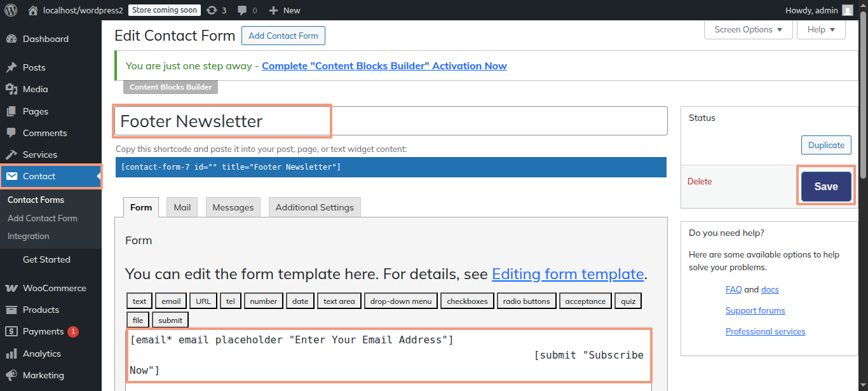This screenshot has height=391, width=868.
Task: Click the Pages icon in sidebar
Action: pyautogui.click(x=11, y=111)
